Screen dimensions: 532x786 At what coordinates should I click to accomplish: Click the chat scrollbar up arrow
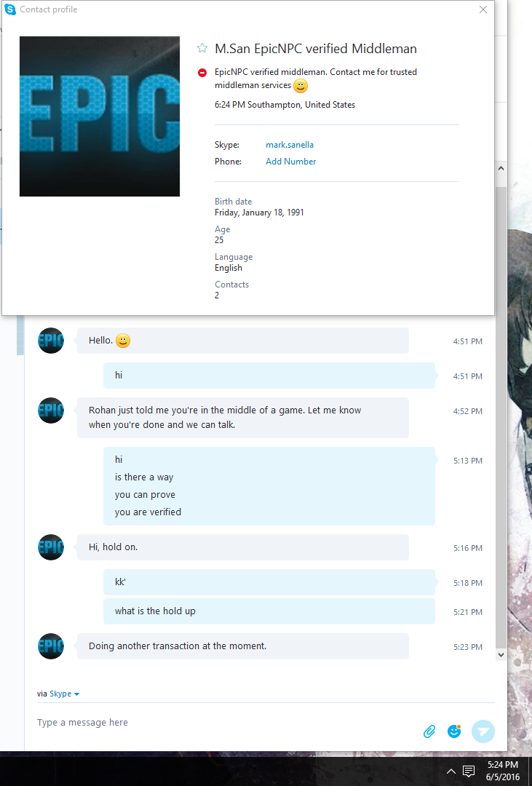tap(501, 169)
